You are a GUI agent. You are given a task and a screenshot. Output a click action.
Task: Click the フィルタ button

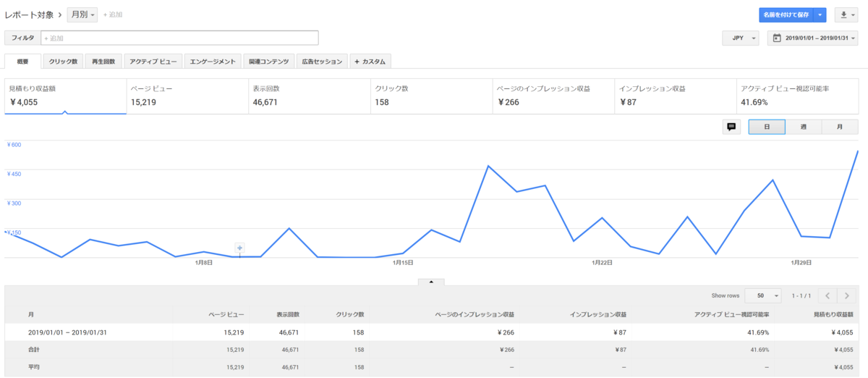coord(22,38)
